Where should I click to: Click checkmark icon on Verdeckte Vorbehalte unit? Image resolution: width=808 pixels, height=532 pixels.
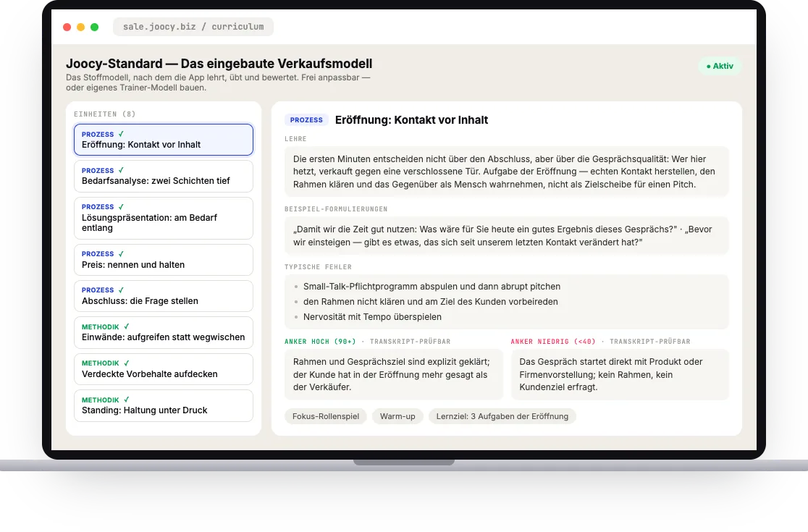point(126,363)
